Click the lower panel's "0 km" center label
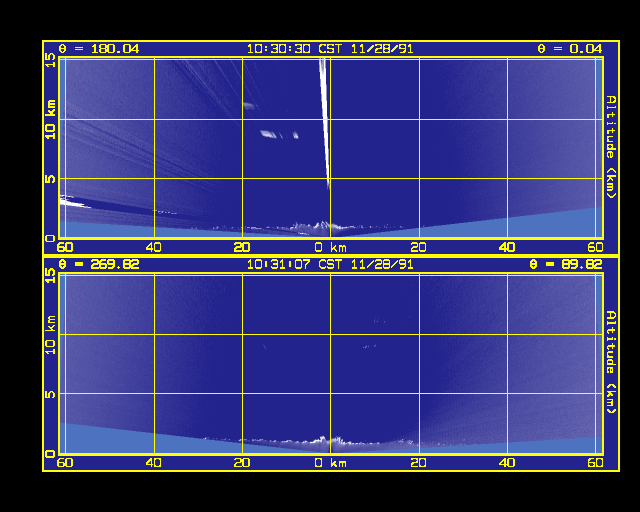 tap(331, 463)
